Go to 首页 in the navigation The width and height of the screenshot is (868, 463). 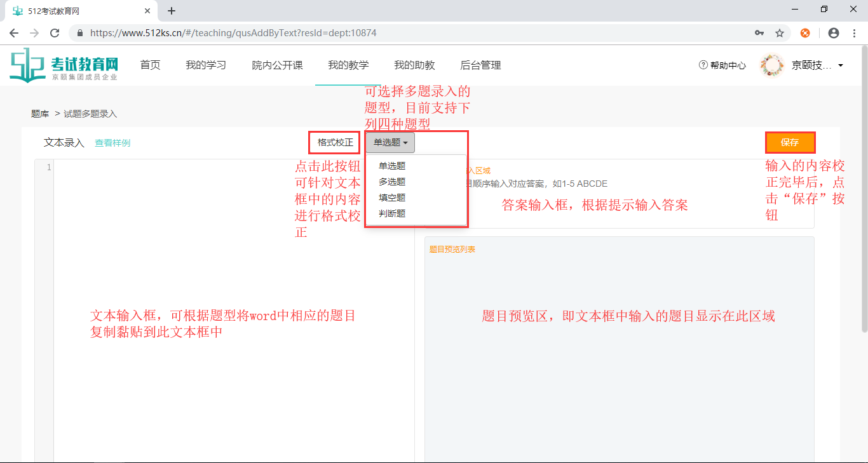tap(150, 65)
